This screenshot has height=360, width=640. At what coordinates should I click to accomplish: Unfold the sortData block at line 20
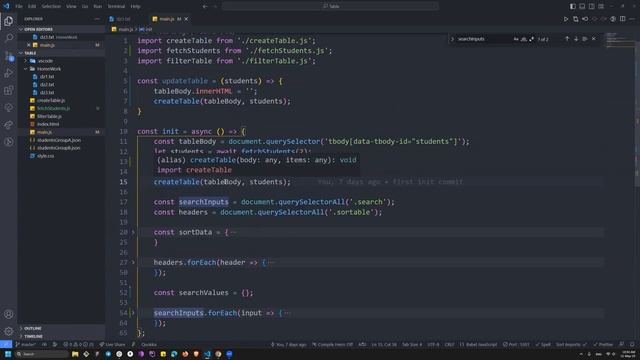[x=133, y=232]
